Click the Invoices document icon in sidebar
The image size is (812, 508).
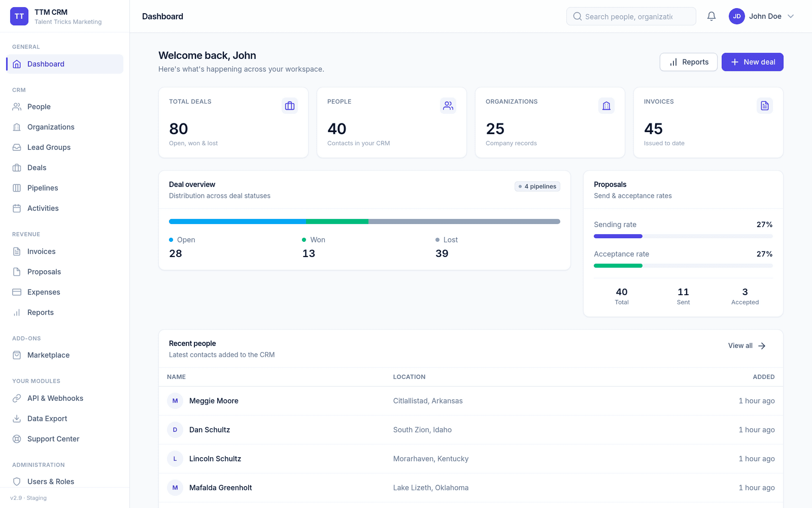17,251
